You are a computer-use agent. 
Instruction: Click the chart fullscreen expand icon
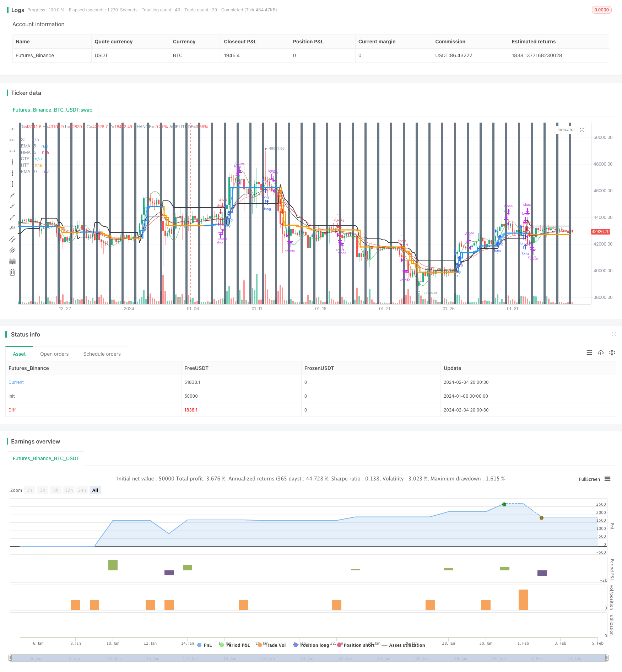coord(582,130)
